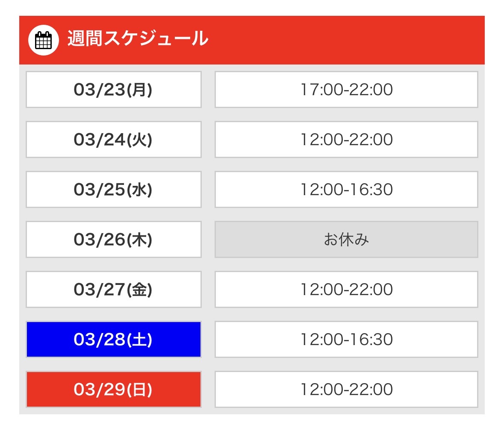The height and width of the screenshot is (428, 504).
Task: Click Wednesday's 12:00-16:30 time slot
Action: pos(346,190)
